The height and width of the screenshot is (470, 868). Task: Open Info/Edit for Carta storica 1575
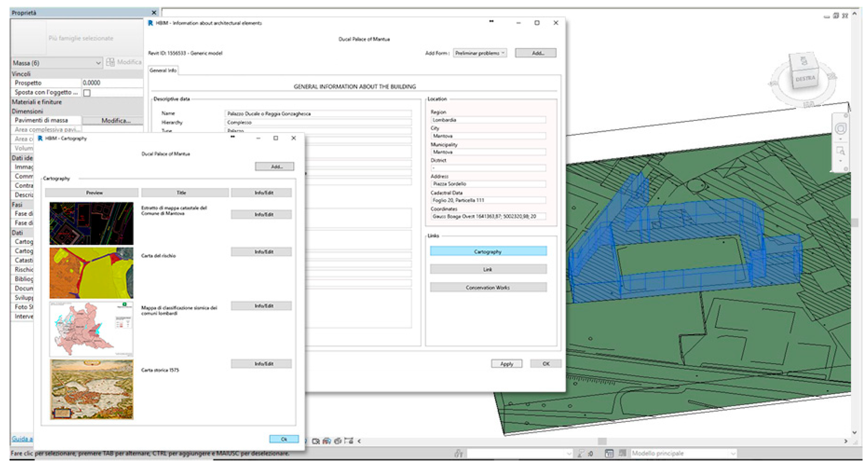click(261, 364)
